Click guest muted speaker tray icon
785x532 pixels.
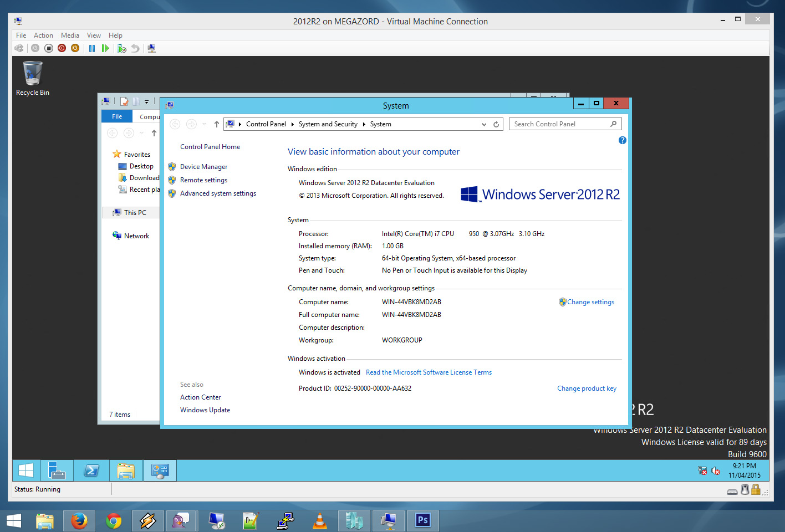tap(716, 470)
